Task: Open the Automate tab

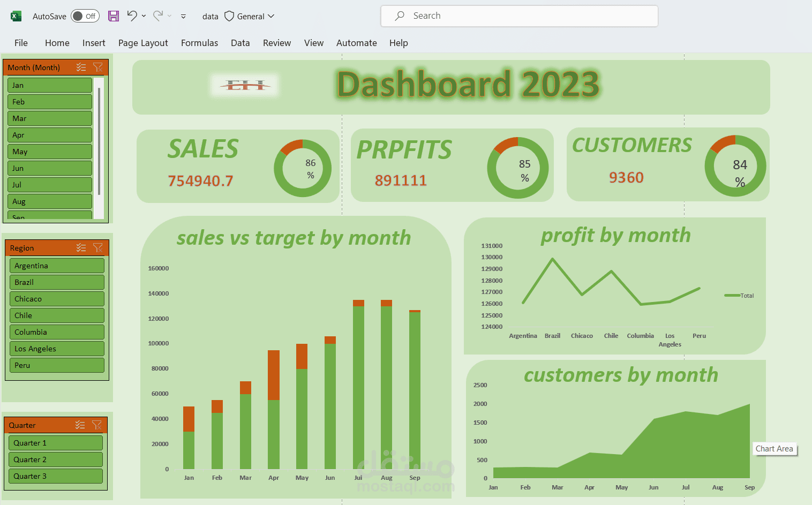Action: click(x=357, y=43)
